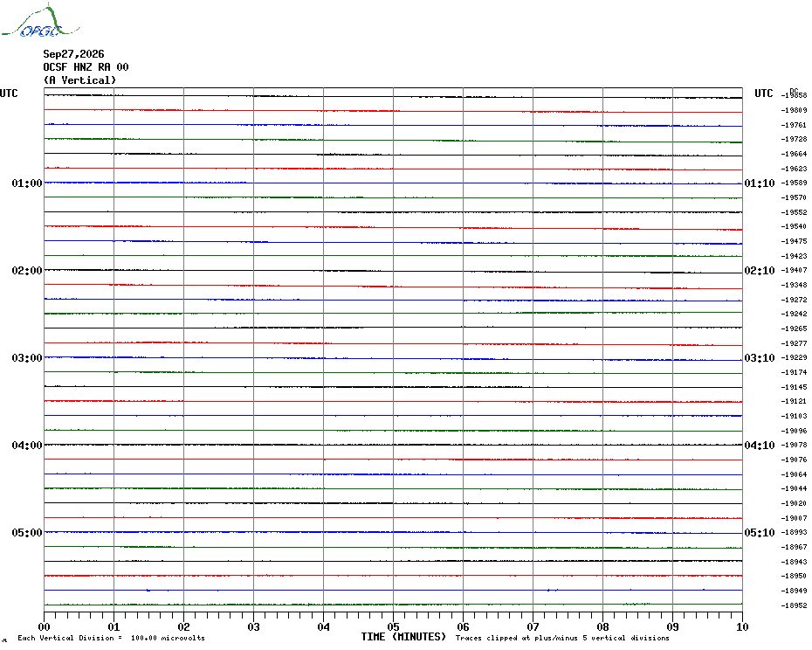Click the 03:00 UTC time label
The width and height of the screenshot is (812, 650).
(x=27, y=358)
